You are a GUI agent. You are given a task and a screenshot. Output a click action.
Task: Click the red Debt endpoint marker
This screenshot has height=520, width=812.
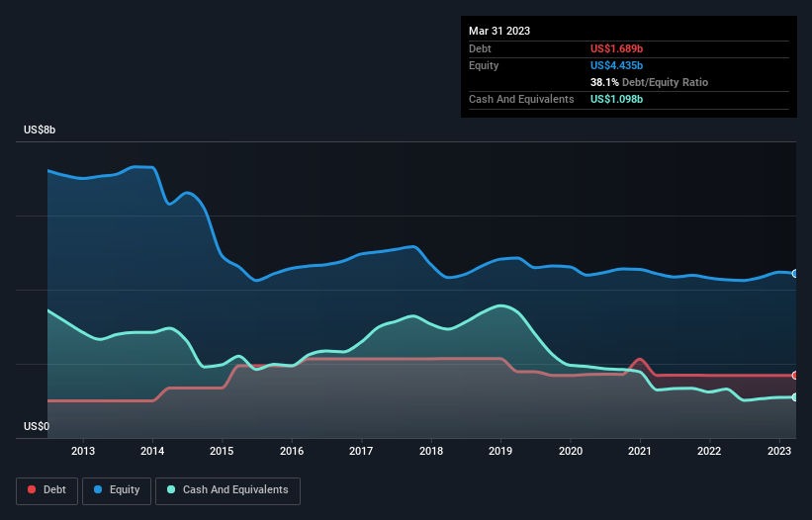(x=795, y=376)
